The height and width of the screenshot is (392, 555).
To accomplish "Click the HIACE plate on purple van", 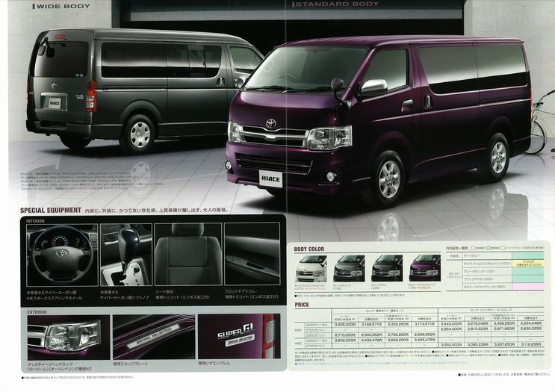I will pos(270,178).
